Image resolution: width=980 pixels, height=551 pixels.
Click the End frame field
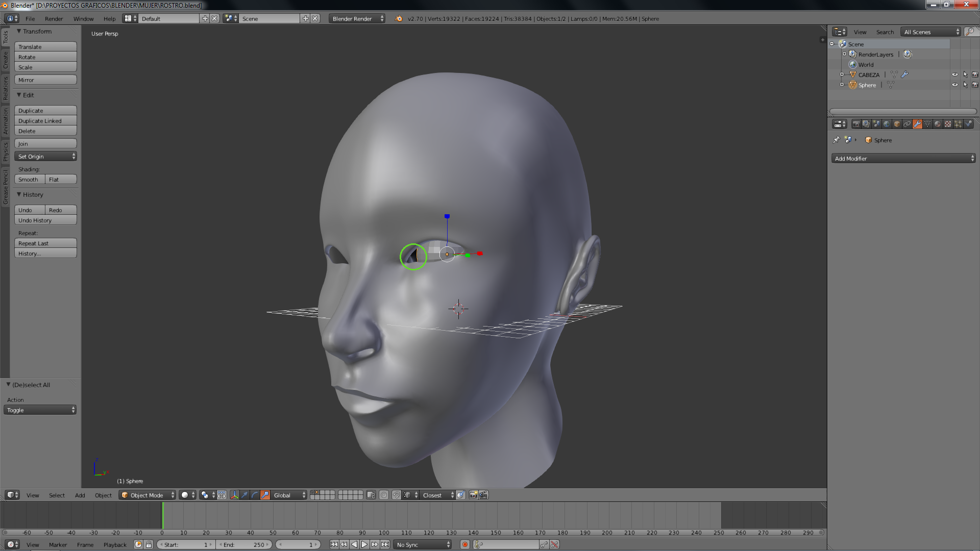point(244,544)
